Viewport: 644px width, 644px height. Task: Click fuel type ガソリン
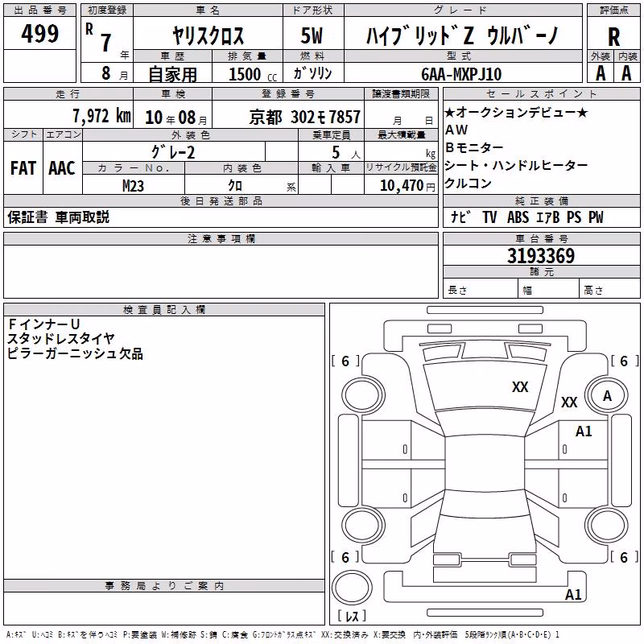pyautogui.click(x=312, y=73)
